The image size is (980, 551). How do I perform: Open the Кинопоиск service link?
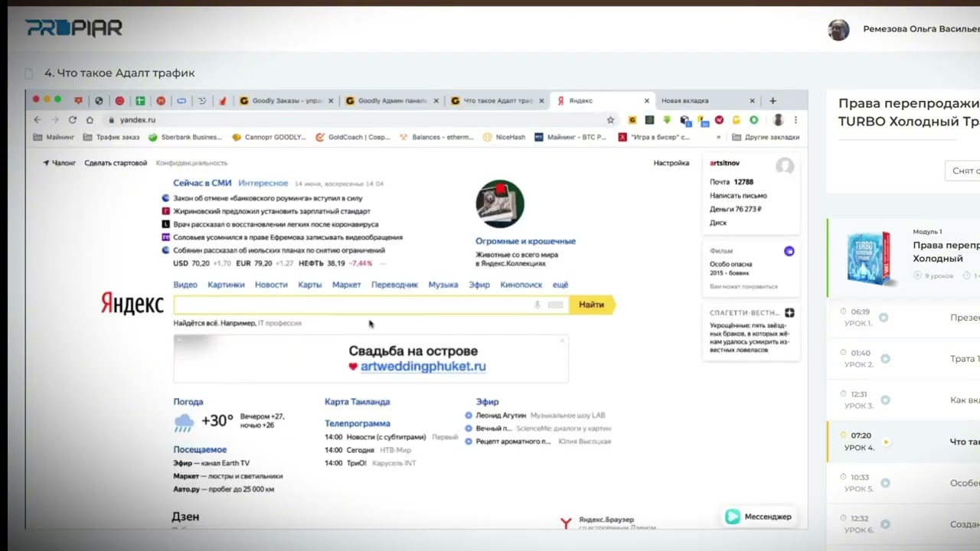coord(521,285)
